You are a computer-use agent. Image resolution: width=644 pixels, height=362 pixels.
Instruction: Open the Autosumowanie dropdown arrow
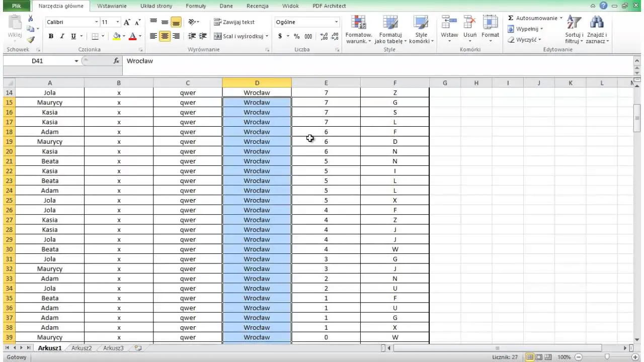[561, 18]
